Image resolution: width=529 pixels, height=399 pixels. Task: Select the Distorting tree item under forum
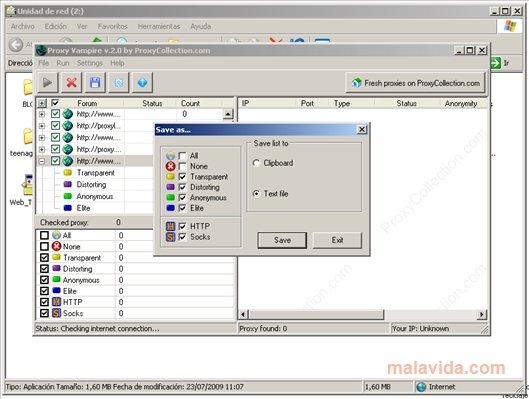(x=91, y=185)
